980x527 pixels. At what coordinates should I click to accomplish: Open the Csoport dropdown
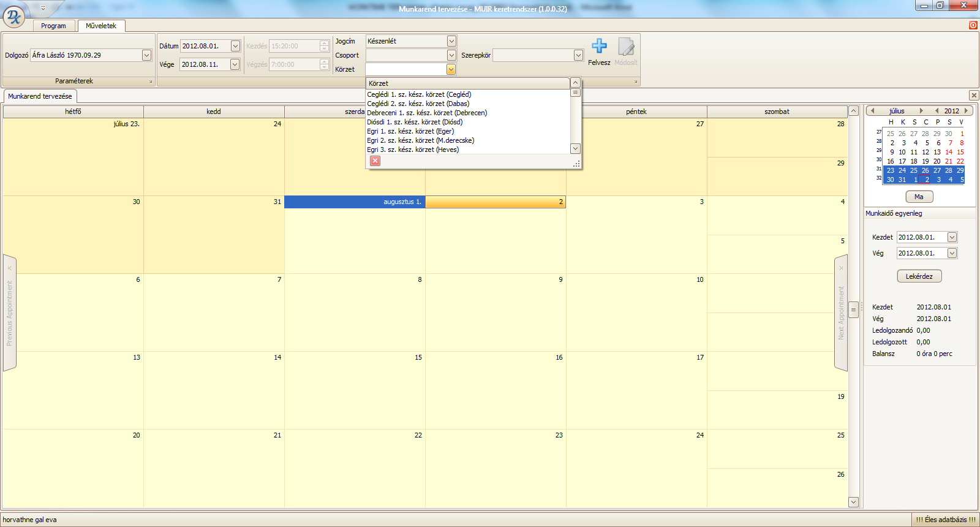click(x=451, y=55)
